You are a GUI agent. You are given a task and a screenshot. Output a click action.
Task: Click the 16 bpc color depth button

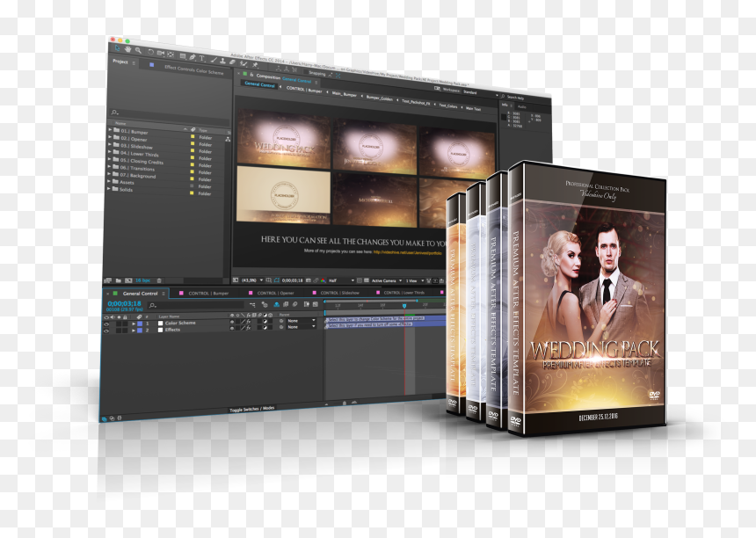[x=143, y=280]
